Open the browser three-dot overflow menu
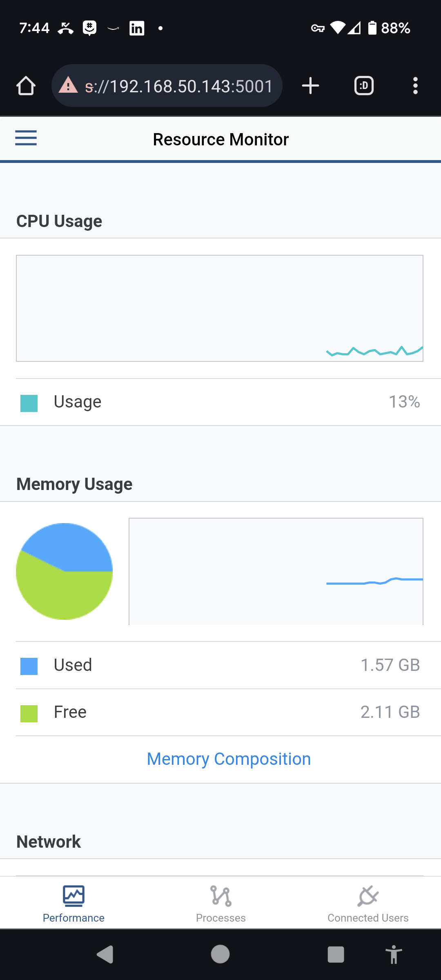 tap(415, 86)
